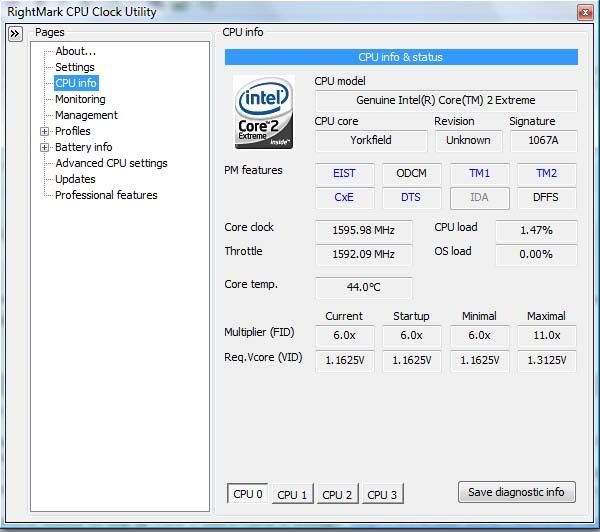The image size is (600, 532).
Task: Switch to the CPU 1 tab
Action: (292, 494)
